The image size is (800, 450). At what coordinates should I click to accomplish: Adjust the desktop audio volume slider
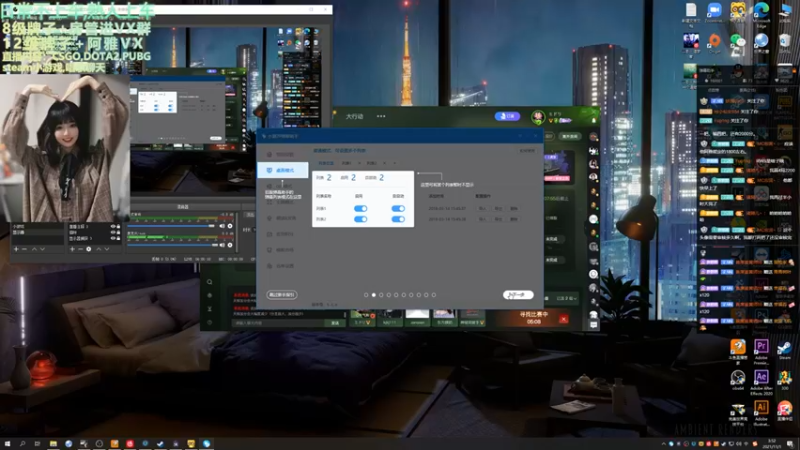172,226
